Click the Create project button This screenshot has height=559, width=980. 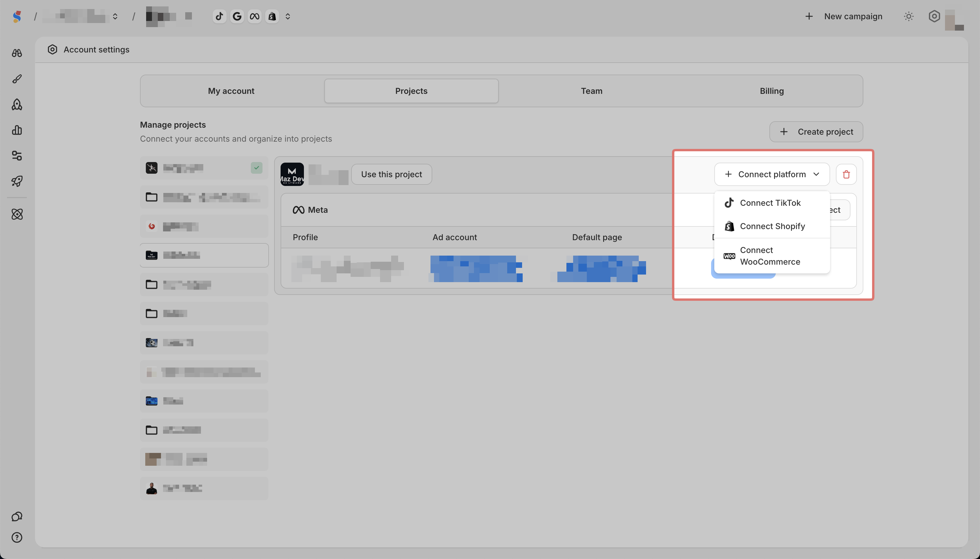pyautogui.click(x=816, y=132)
